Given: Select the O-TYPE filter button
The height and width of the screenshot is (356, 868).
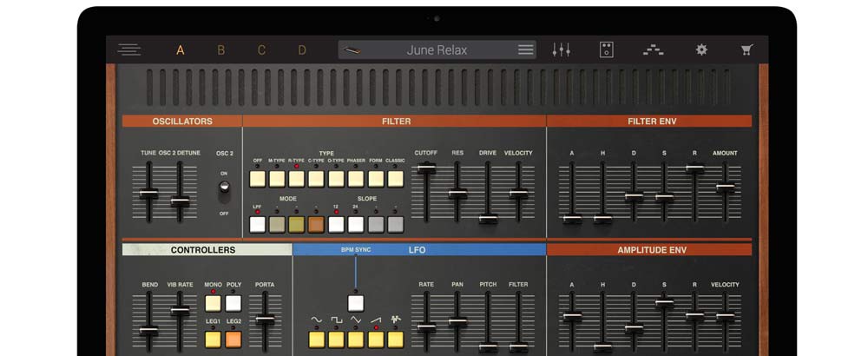Looking at the screenshot, I should pos(336,179).
